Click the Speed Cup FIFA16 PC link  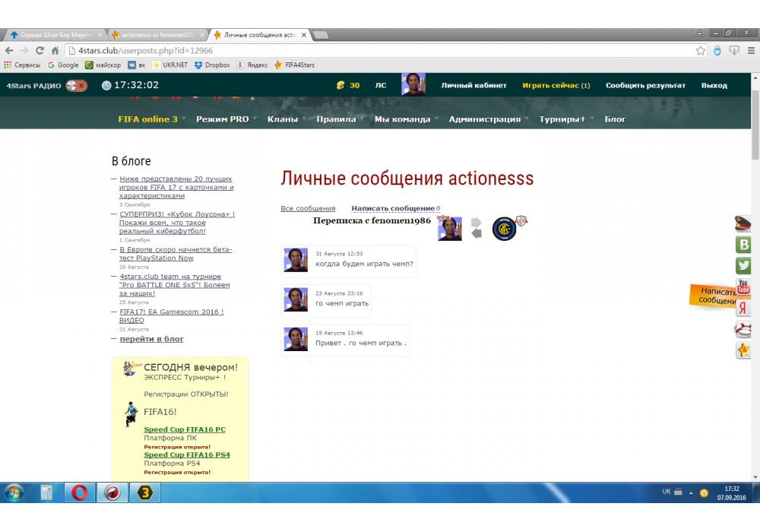point(185,429)
